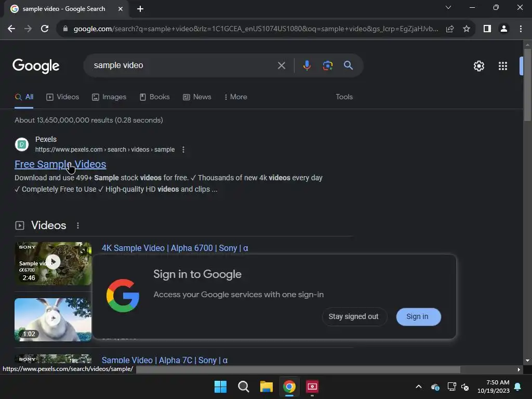
Task: Click the Sign in button
Action: pos(418,316)
